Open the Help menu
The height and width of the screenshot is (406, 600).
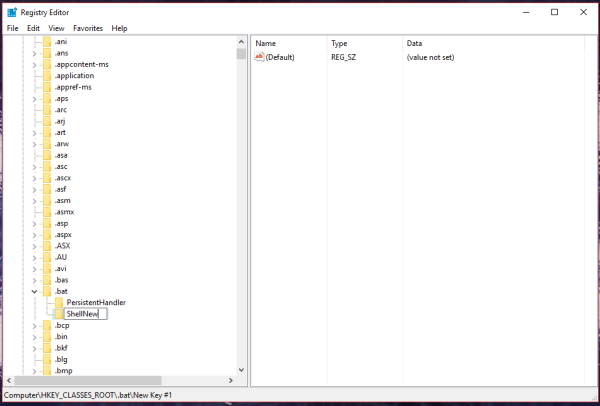coord(119,28)
